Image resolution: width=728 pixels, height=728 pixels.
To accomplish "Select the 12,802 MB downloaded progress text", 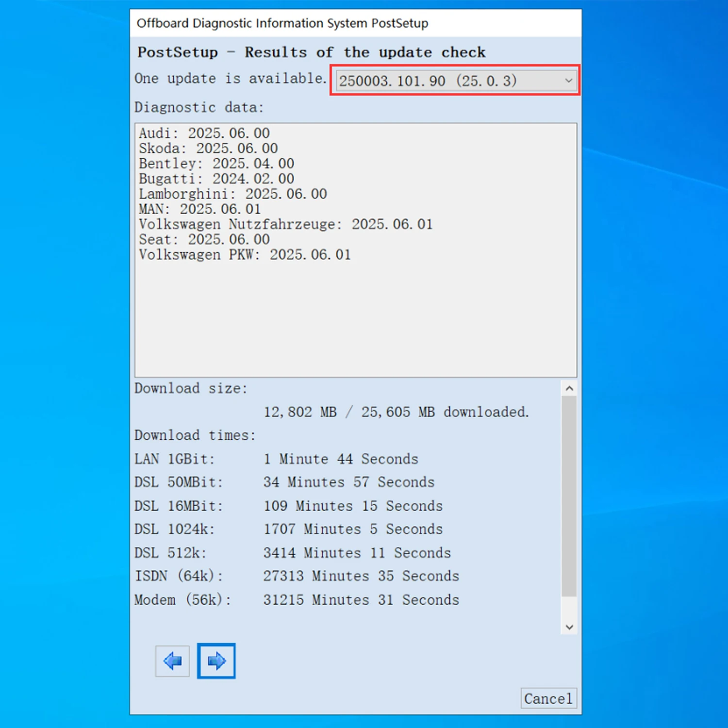I will 396,412.
